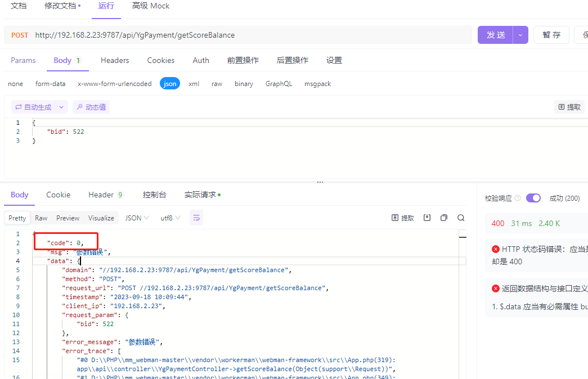Image resolution: width=588 pixels, height=379 pixels.
Task: Select the xml body type
Action: click(x=194, y=84)
